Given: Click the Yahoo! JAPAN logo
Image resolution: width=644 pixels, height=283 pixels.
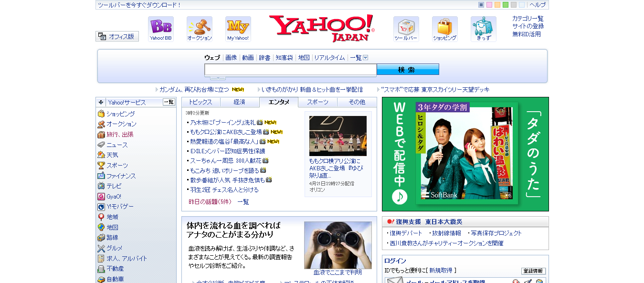Looking at the screenshot, I should tap(322, 28).
